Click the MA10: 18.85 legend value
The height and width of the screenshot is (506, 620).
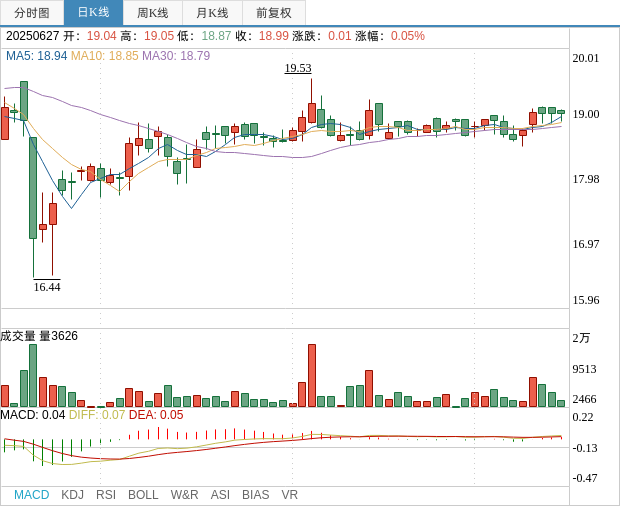pyautogui.click(x=105, y=56)
